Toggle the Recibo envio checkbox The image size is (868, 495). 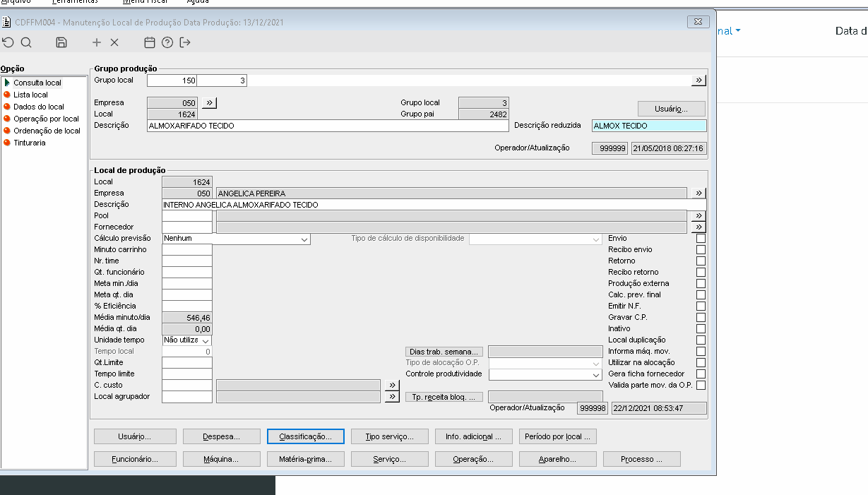pos(701,249)
